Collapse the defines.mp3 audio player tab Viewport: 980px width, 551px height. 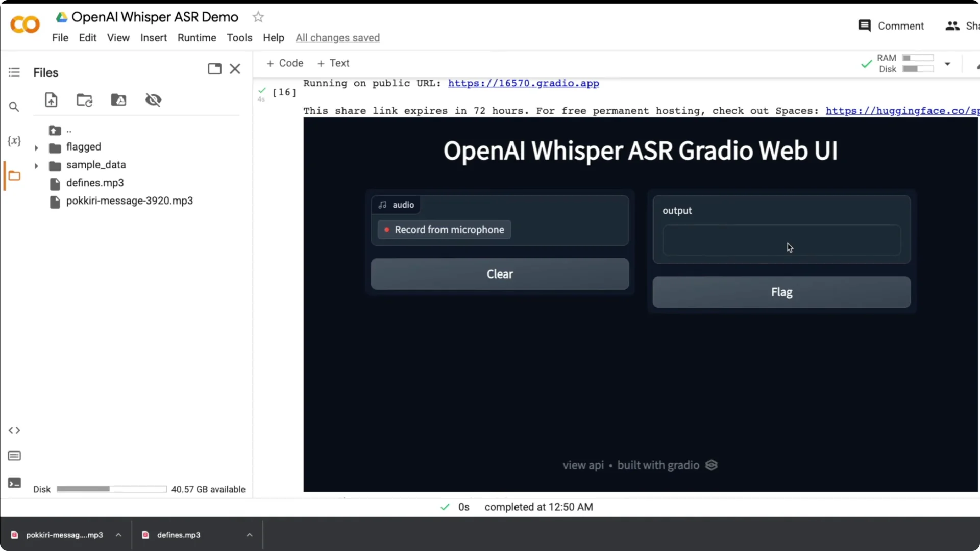click(249, 535)
